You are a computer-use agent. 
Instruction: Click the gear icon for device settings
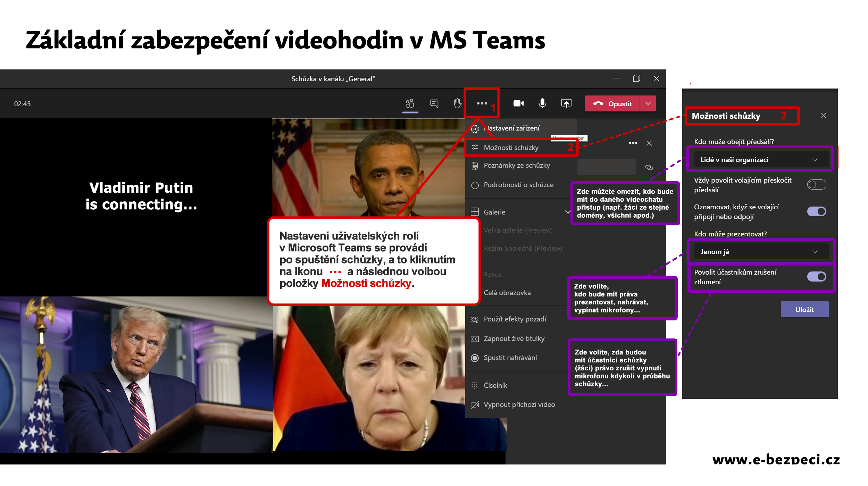click(475, 129)
